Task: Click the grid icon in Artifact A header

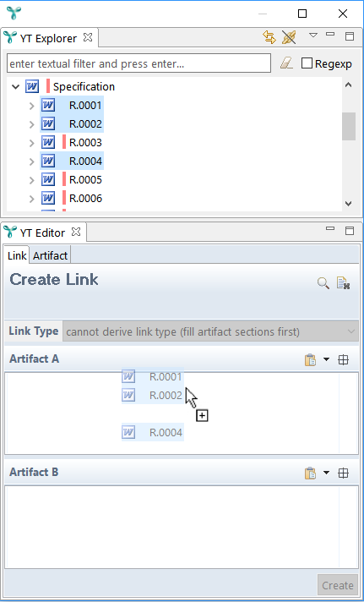Action: (343, 359)
